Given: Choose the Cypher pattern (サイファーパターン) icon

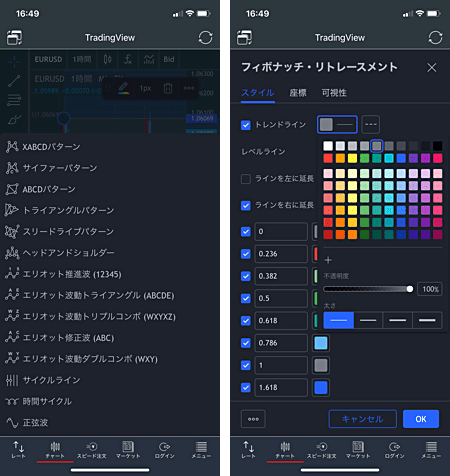Looking at the screenshot, I should click(x=12, y=168).
